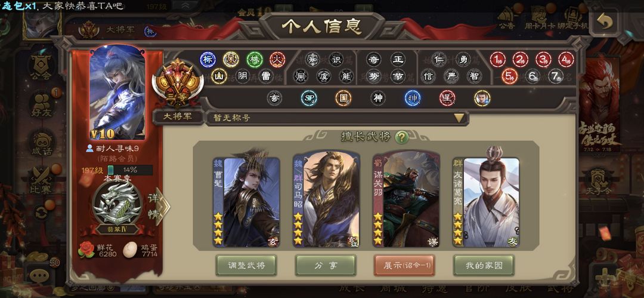Click the green help question mark
The image size is (644, 298).
[x=402, y=137]
